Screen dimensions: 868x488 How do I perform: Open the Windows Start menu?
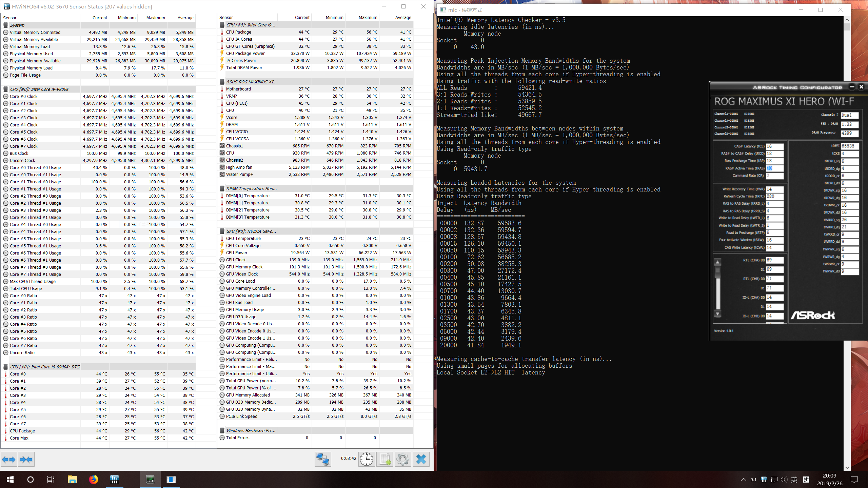click(x=10, y=480)
